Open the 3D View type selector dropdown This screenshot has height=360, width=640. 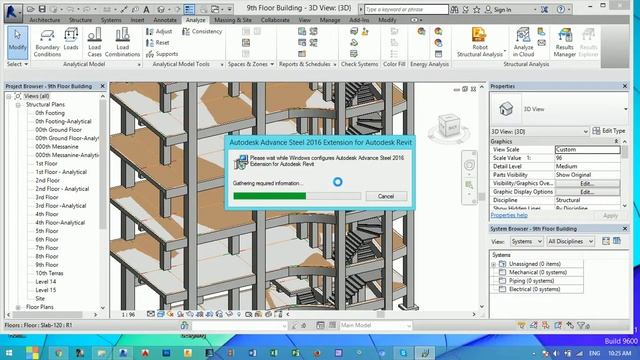click(x=625, y=109)
